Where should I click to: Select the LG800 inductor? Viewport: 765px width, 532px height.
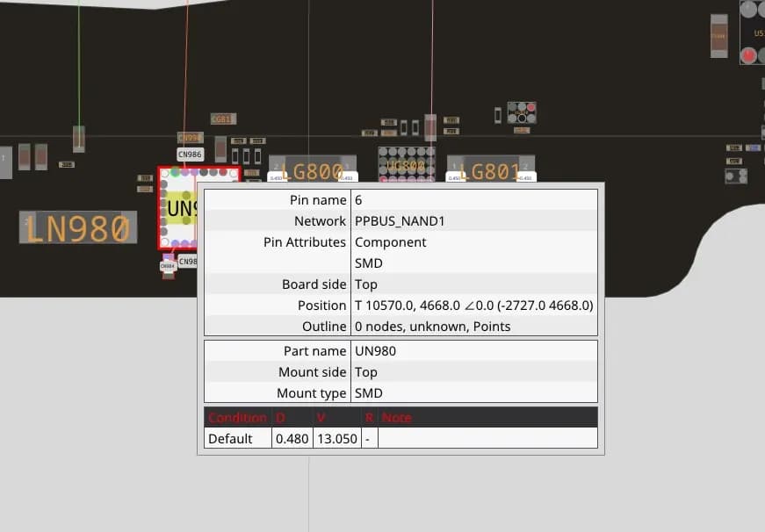pyautogui.click(x=313, y=169)
